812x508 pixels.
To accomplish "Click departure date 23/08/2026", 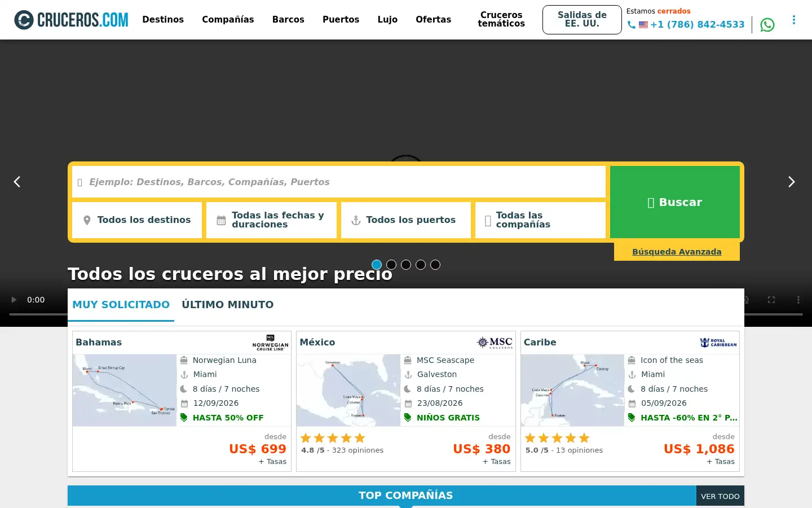I will point(440,403).
